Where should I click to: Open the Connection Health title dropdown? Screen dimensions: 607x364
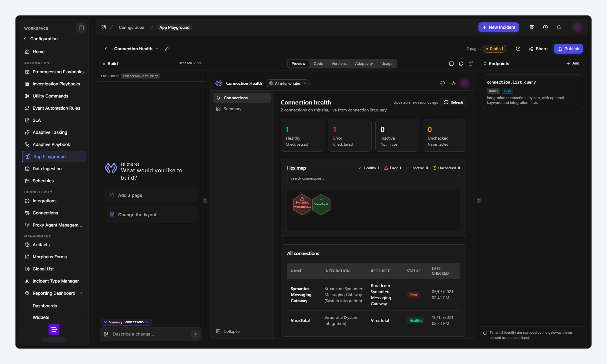click(x=157, y=49)
